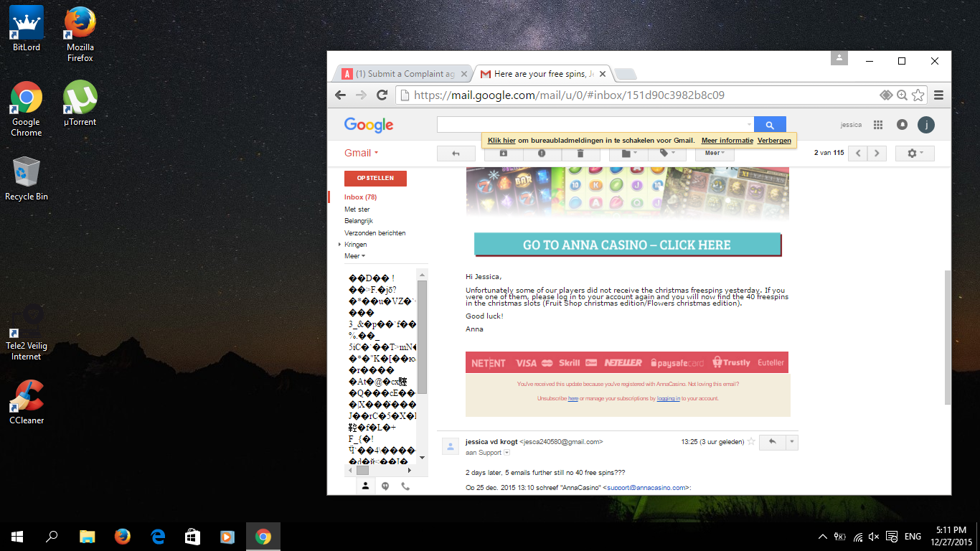Show details of 'aan Support' recipients
980x551 pixels.
(x=507, y=453)
